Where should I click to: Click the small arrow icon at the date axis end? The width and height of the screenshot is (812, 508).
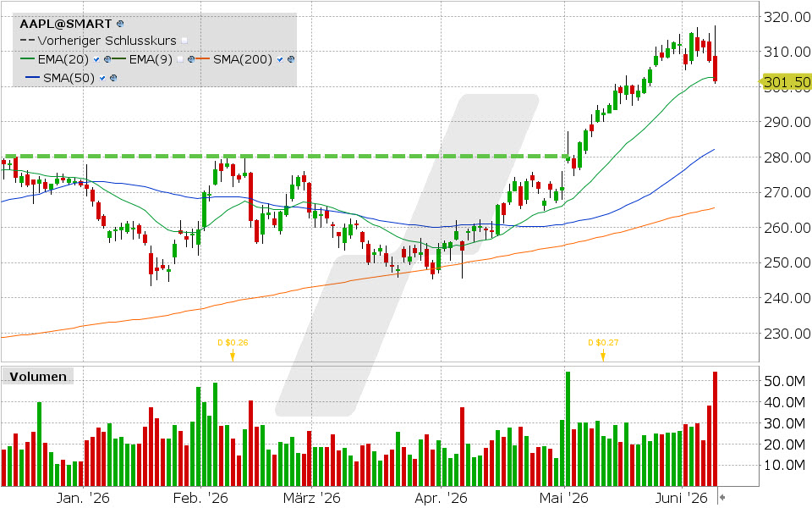click(x=722, y=498)
